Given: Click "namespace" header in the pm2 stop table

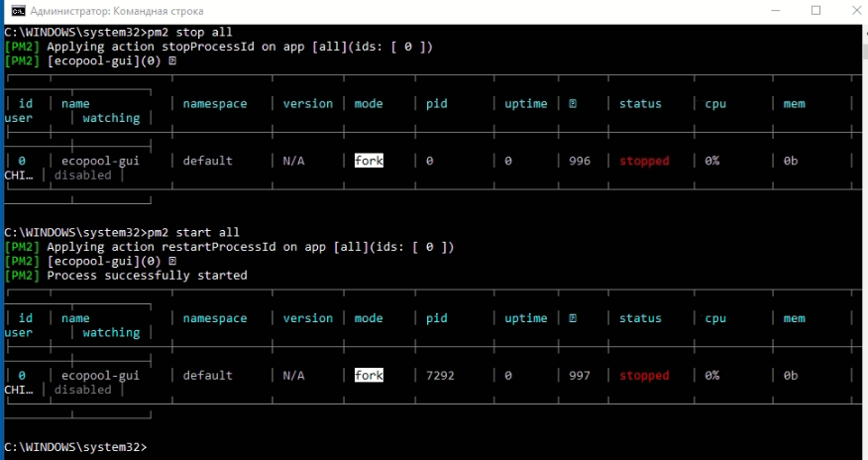Looking at the screenshot, I should [215, 104].
